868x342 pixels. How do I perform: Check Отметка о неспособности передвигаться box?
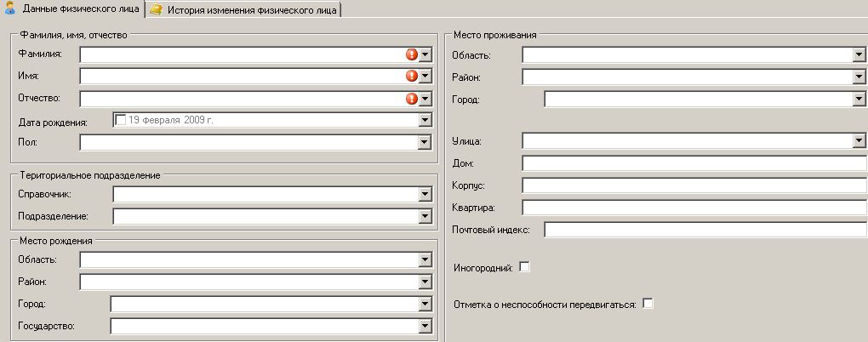point(647,303)
